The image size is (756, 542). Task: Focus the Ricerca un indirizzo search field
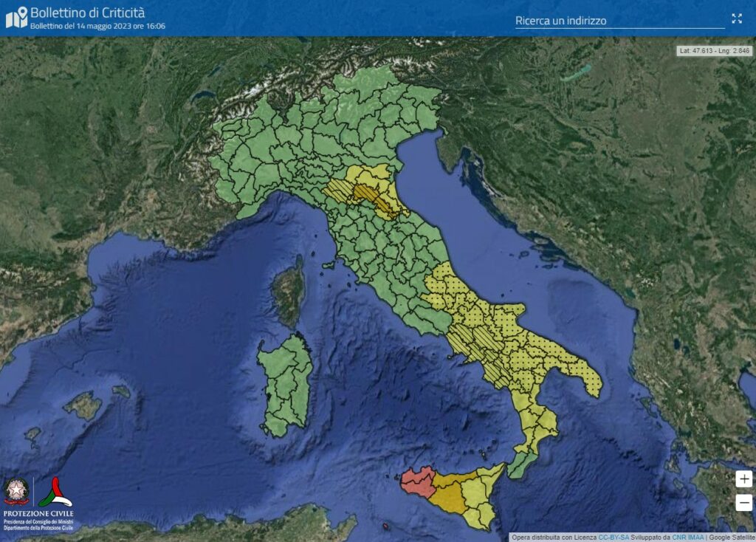pyautogui.click(x=620, y=21)
